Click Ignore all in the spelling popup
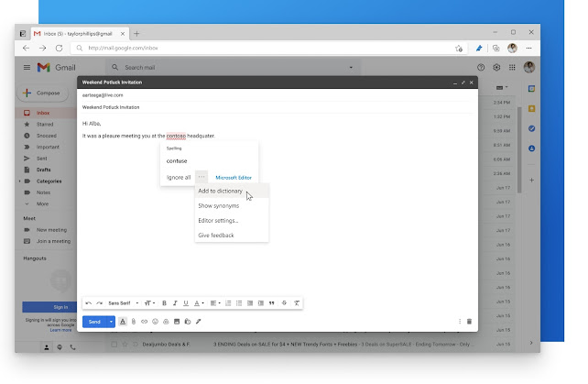This screenshot has width=588, height=384. coord(179,178)
